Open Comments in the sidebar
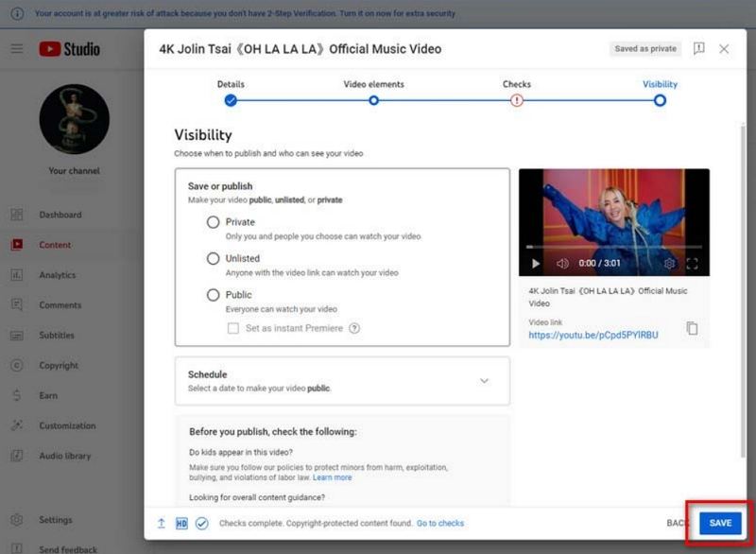 point(60,305)
